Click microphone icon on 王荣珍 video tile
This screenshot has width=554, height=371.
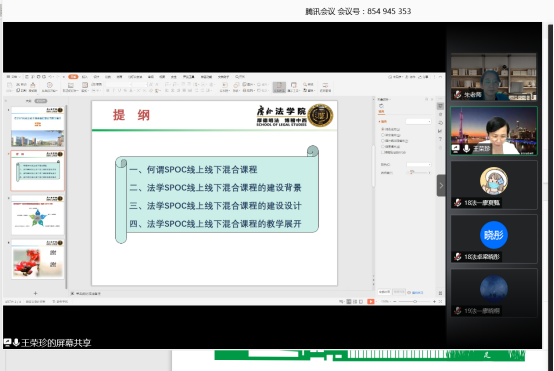466,148
